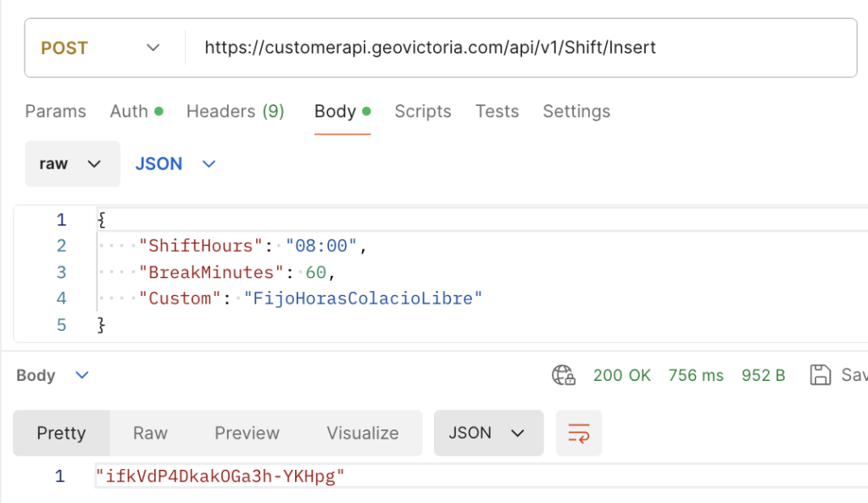Image resolution: width=868 pixels, height=503 pixels.
Task: Toggle the wrap lines icon
Action: (x=579, y=433)
